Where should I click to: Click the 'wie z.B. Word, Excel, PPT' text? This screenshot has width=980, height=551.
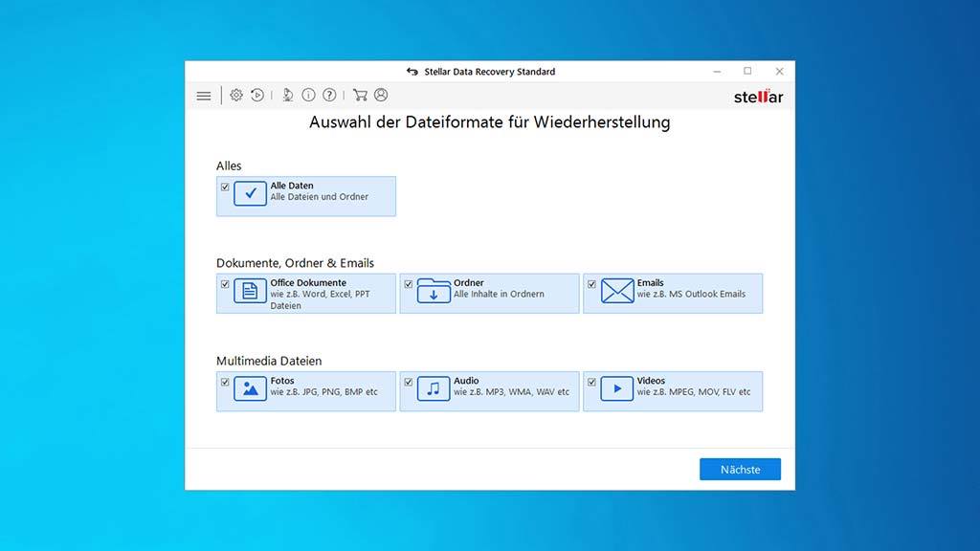tap(320, 295)
